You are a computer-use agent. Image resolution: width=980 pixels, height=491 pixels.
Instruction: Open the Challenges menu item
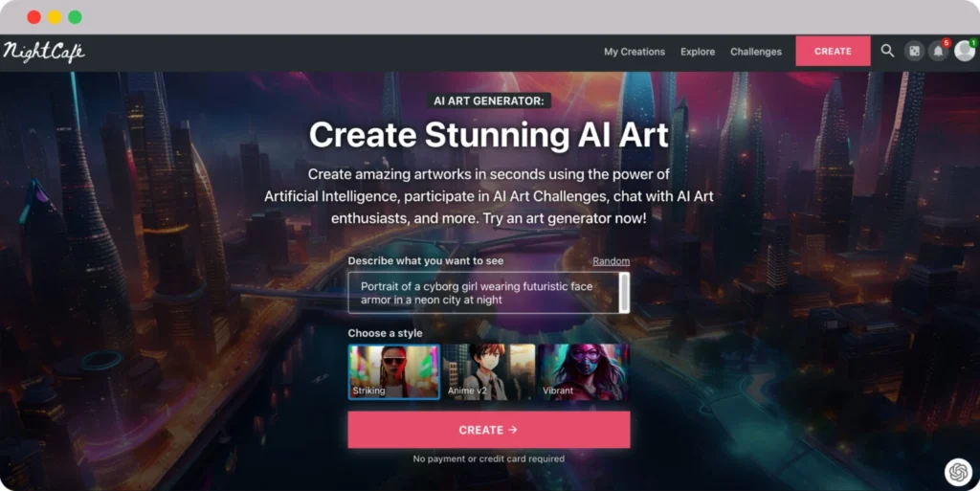756,52
